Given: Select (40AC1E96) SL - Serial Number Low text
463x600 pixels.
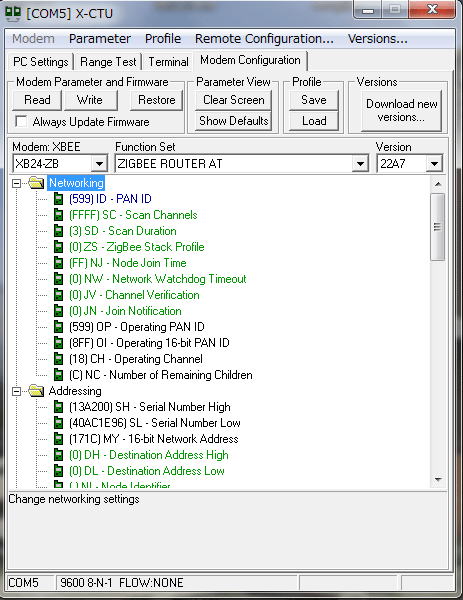Looking at the screenshot, I should [x=155, y=423].
